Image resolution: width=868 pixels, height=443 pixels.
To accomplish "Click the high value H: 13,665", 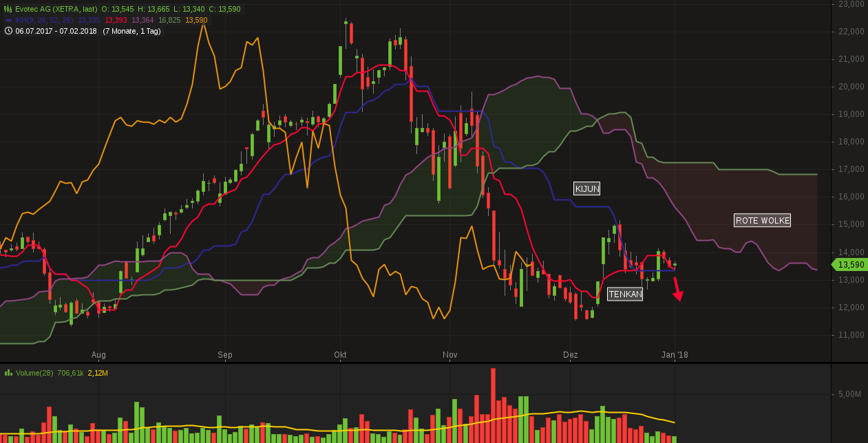I will tap(155, 9).
